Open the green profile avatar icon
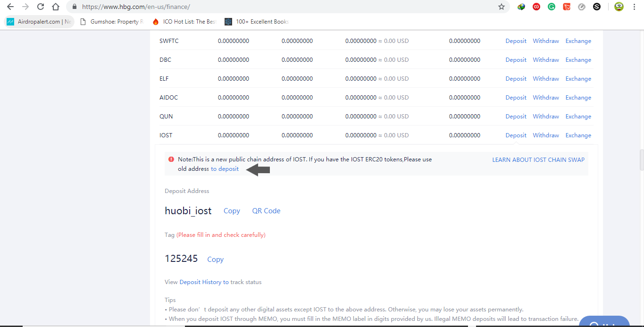Viewport: 644px width, 327px height. coord(619,7)
